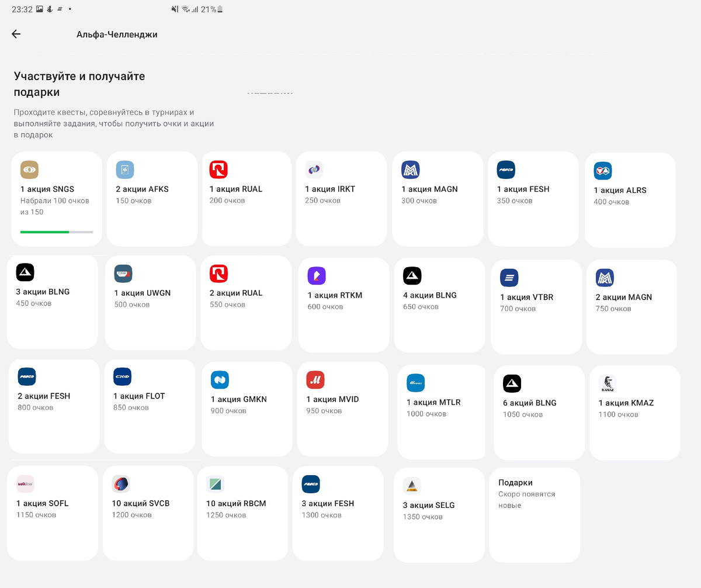This screenshot has height=588, width=701.
Task: Select the "1 акция UWGN" label
Action: tap(143, 293)
